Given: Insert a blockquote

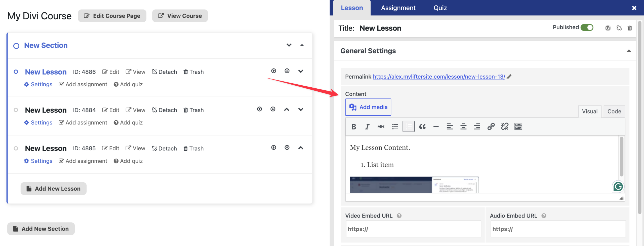Looking at the screenshot, I should point(422,126).
